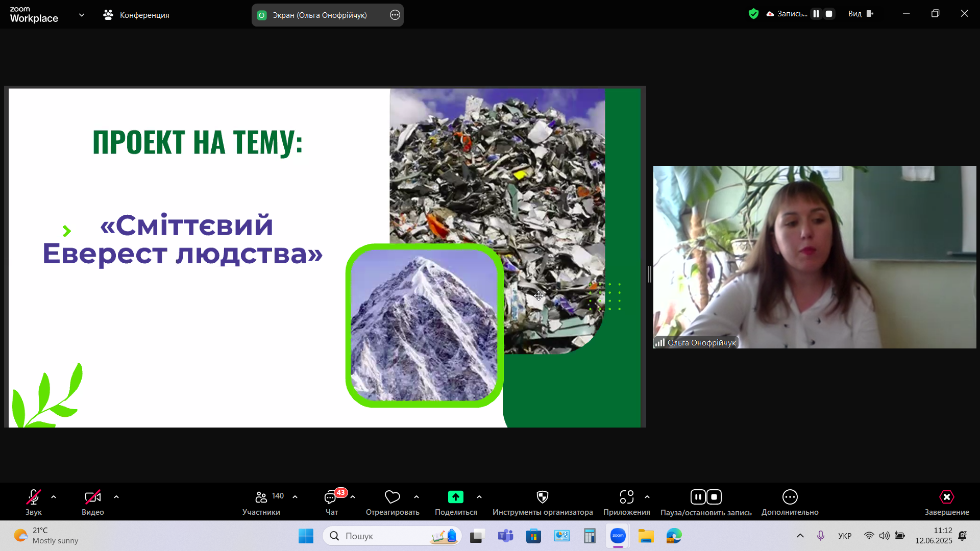980x551 pixels.
Task: Open the Chat panel with 43 unread
Action: (x=331, y=497)
